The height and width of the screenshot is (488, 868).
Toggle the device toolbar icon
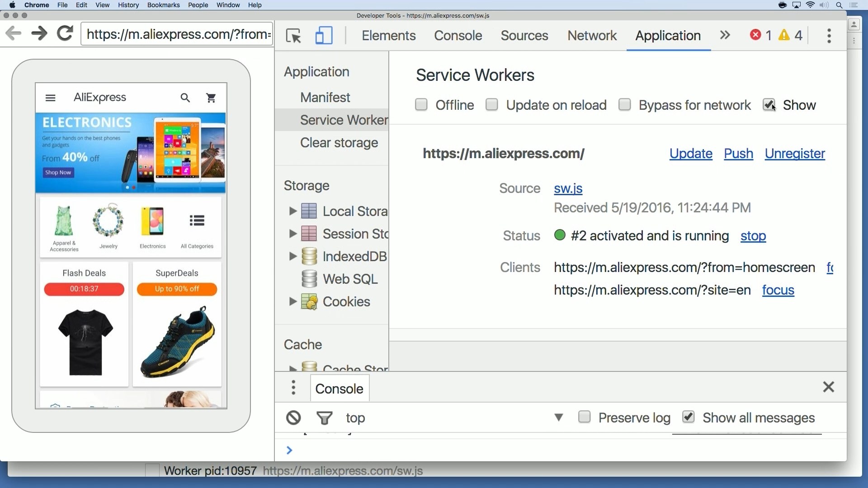click(x=324, y=36)
